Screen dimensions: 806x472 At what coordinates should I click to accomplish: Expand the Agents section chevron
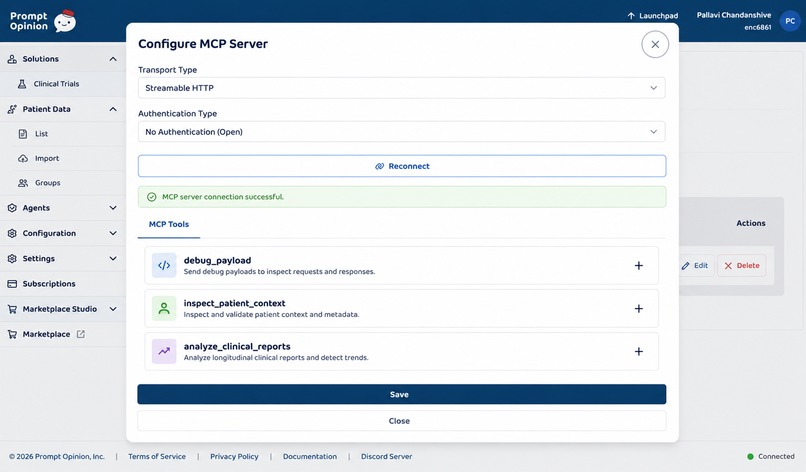pyautogui.click(x=113, y=208)
